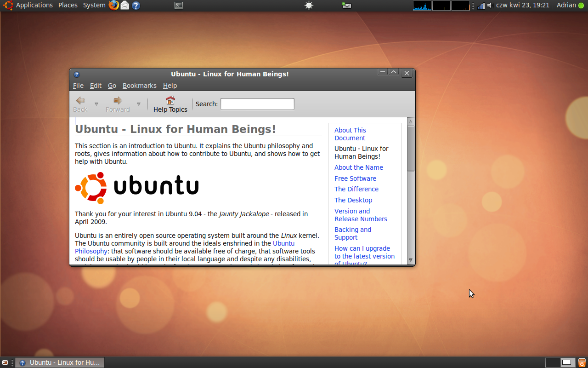Click the middle system monitor graph

click(x=441, y=6)
